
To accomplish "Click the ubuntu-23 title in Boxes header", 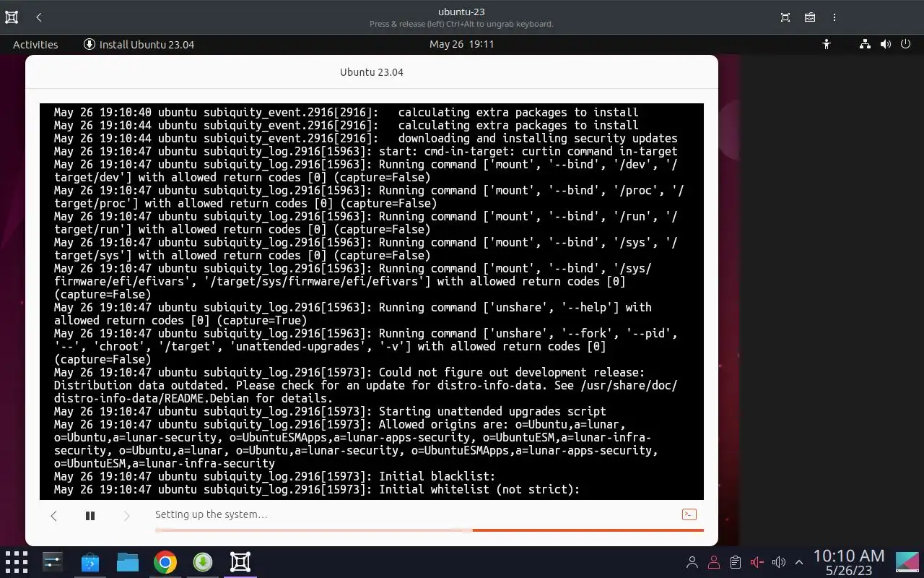I will click(x=461, y=12).
